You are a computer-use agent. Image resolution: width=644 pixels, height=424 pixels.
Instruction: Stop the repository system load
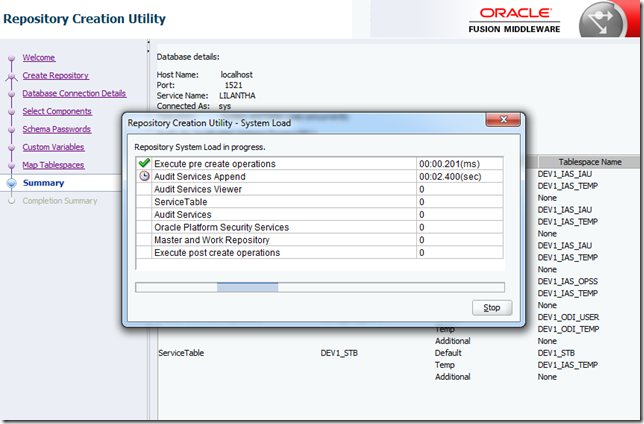coord(492,308)
